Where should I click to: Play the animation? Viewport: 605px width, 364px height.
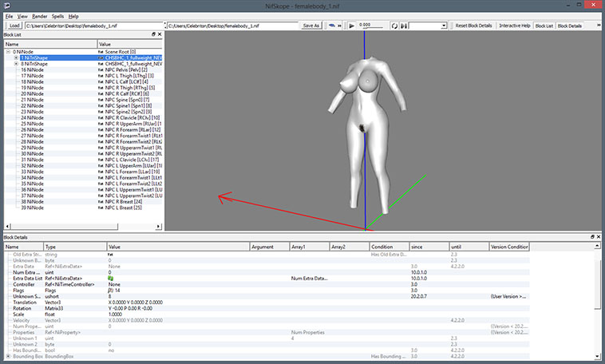pyautogui.click(x=351, y=26)
